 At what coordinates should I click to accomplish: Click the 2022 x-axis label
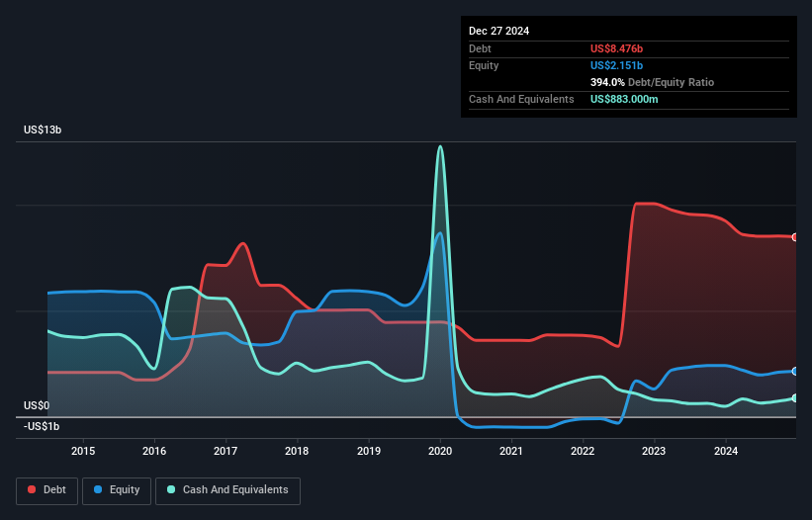coord(583,451)
